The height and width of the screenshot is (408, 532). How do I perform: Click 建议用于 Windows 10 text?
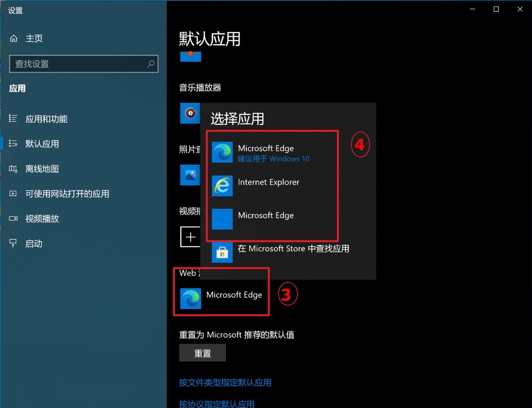click(x=274, y=159)
